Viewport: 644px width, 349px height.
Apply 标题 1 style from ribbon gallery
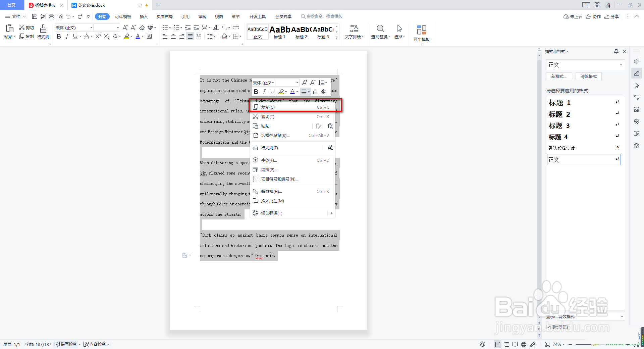pos(279,32)
